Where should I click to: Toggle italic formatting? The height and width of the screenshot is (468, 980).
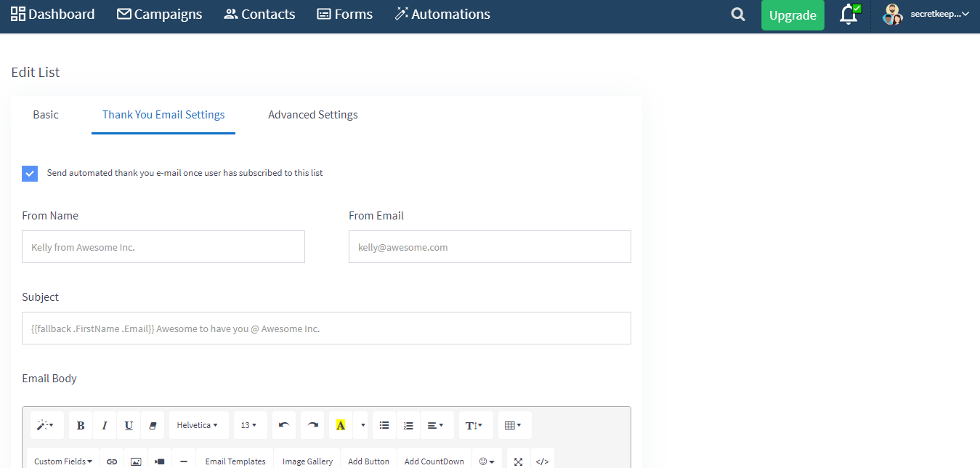click(105, 425)
